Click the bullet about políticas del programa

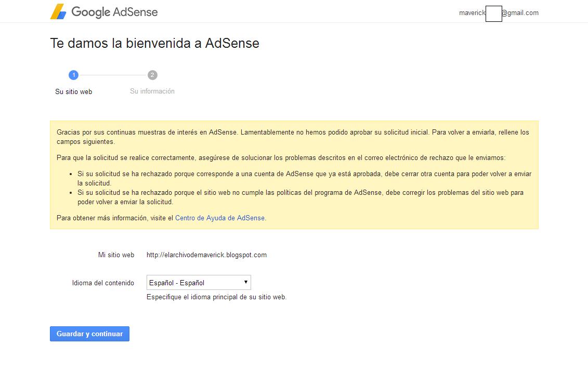point(300,197)
